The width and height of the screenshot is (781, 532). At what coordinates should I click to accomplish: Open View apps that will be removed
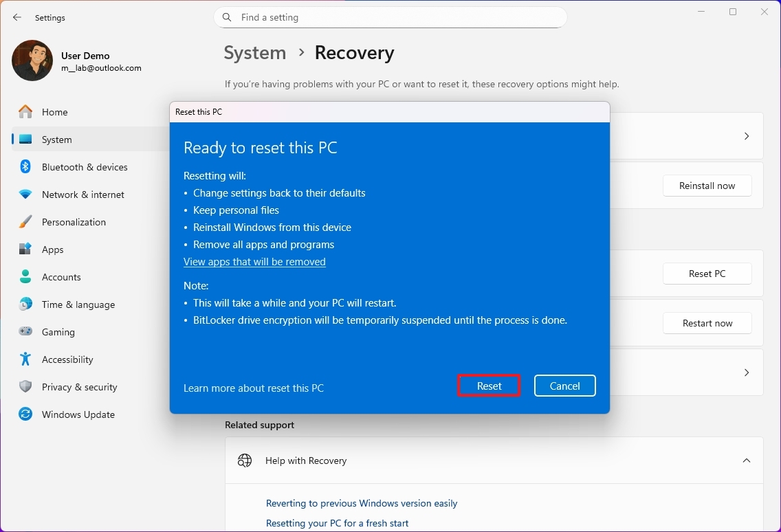tap(254, 261)
